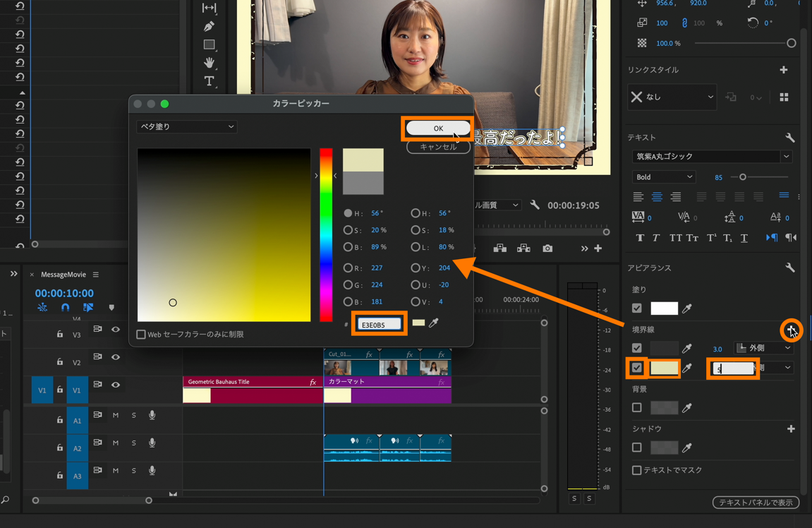812x528 pixels.
Task: Show in Text panel button
Action: (756, 503)
